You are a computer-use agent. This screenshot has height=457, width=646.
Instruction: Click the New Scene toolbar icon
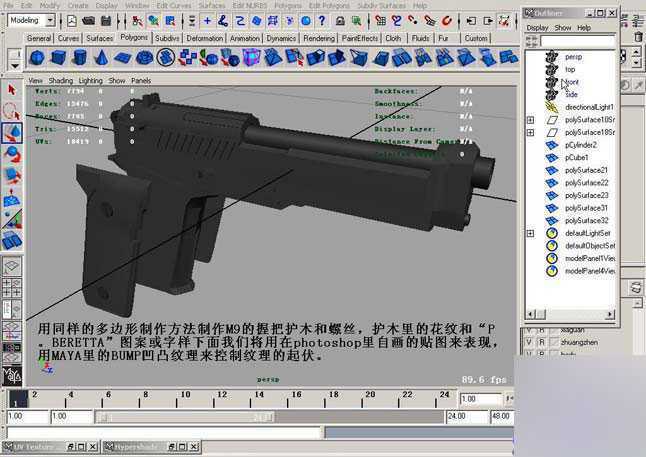tap(72, 20)
